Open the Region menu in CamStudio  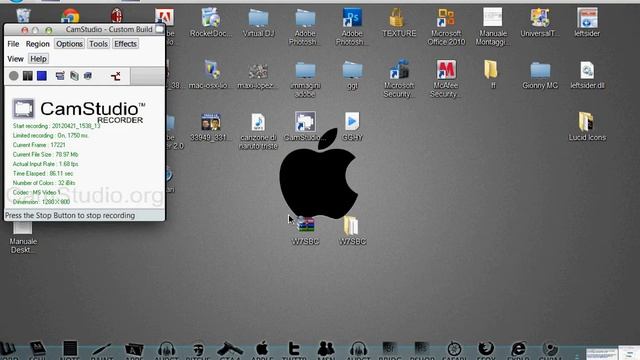38,44
